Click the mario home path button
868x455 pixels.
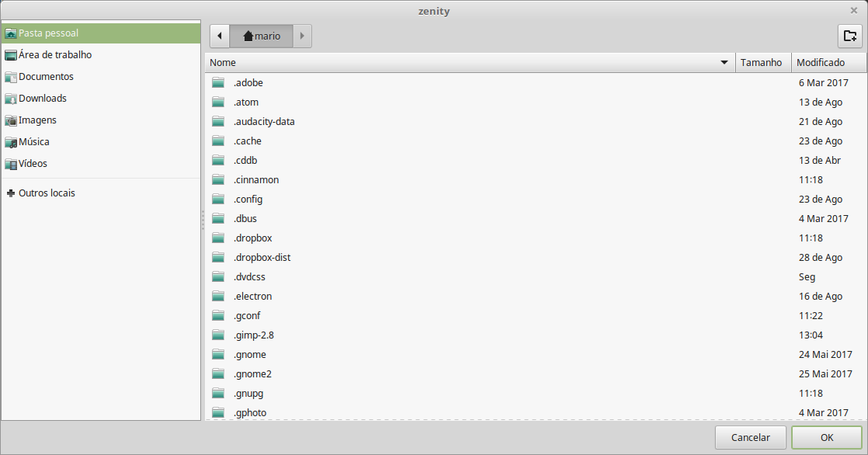pos(261,36)
